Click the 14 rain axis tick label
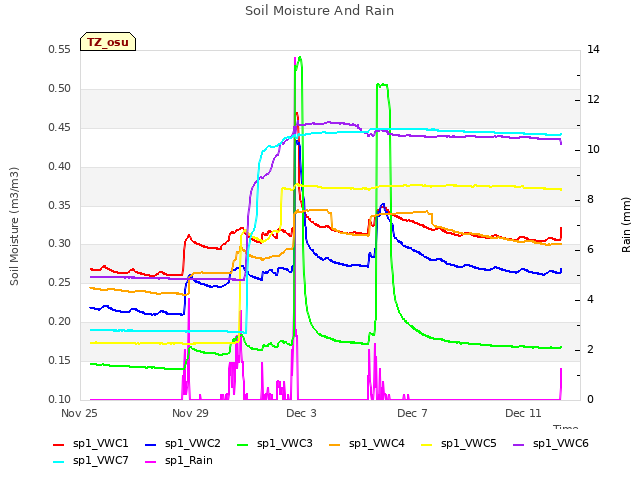 tap(593, 49)
